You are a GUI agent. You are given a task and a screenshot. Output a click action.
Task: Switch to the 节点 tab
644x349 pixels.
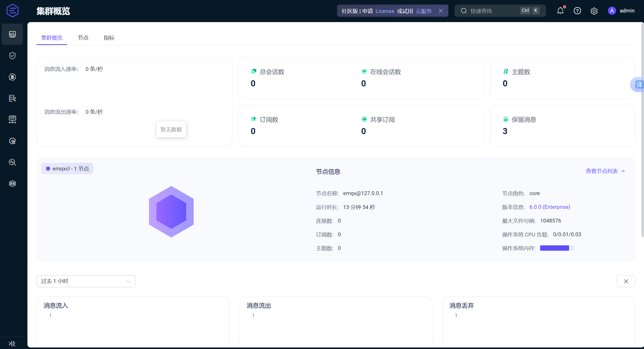83,38
